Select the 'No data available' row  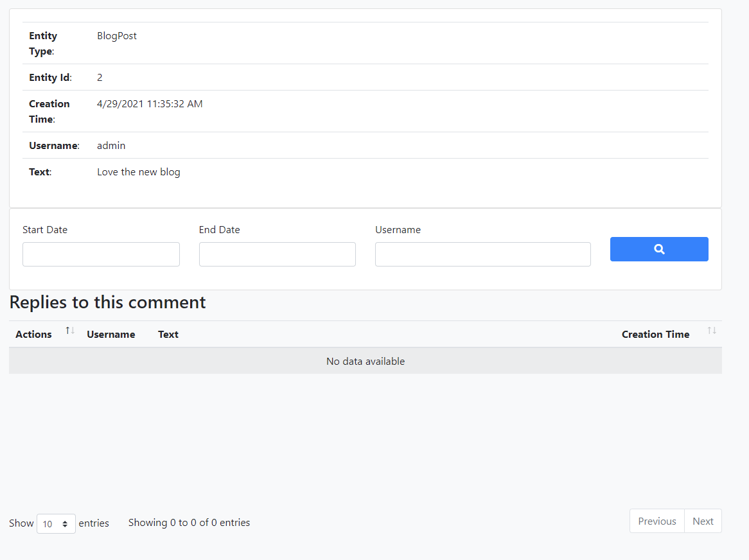(366, 361)
